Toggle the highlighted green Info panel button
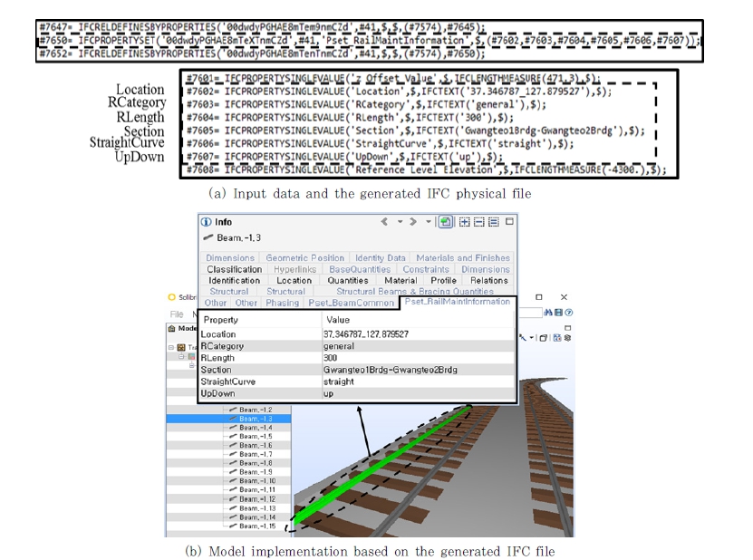 447,222
